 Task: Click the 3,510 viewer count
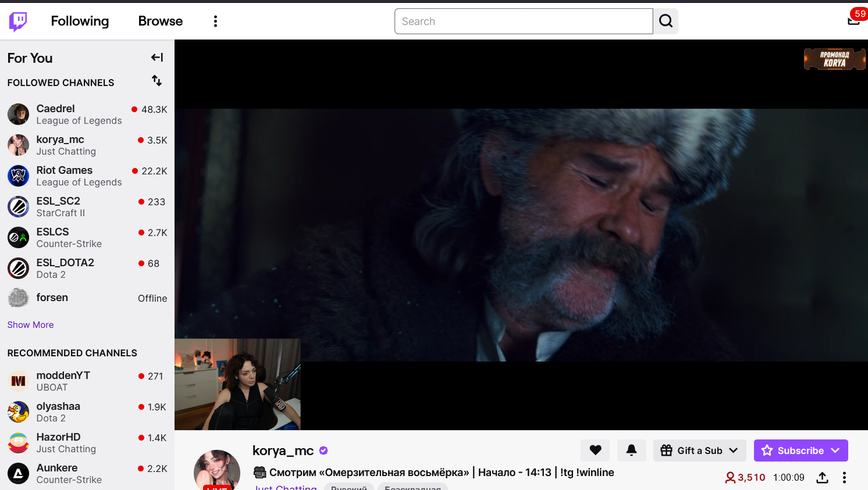(745, 478)
